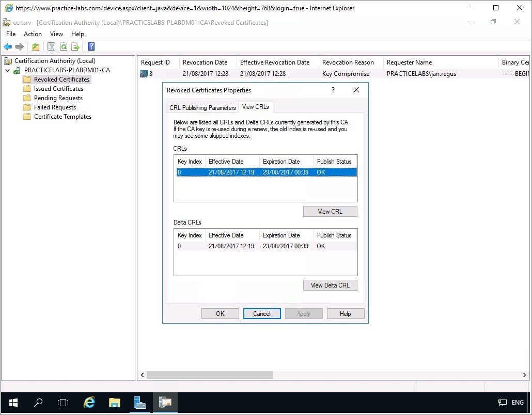Click the Failed Requests folder icon
This screenshot has width=532, height=415.
[27, 107]
